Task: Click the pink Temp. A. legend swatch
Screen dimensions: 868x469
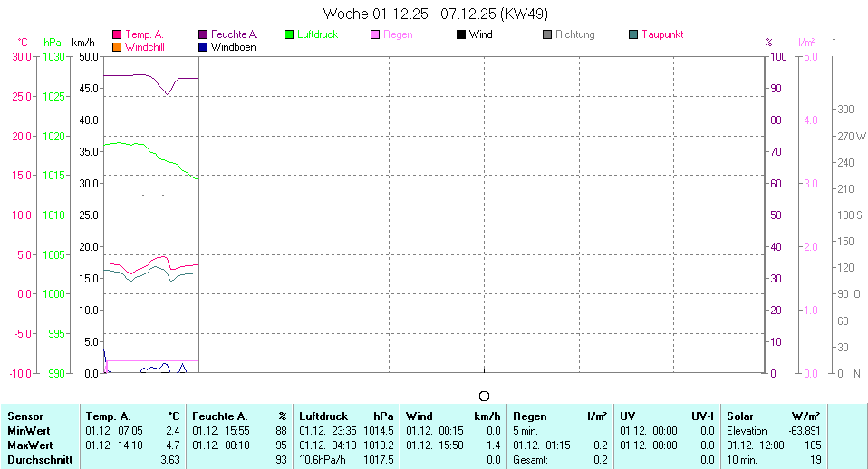Action: pos(117,34)
